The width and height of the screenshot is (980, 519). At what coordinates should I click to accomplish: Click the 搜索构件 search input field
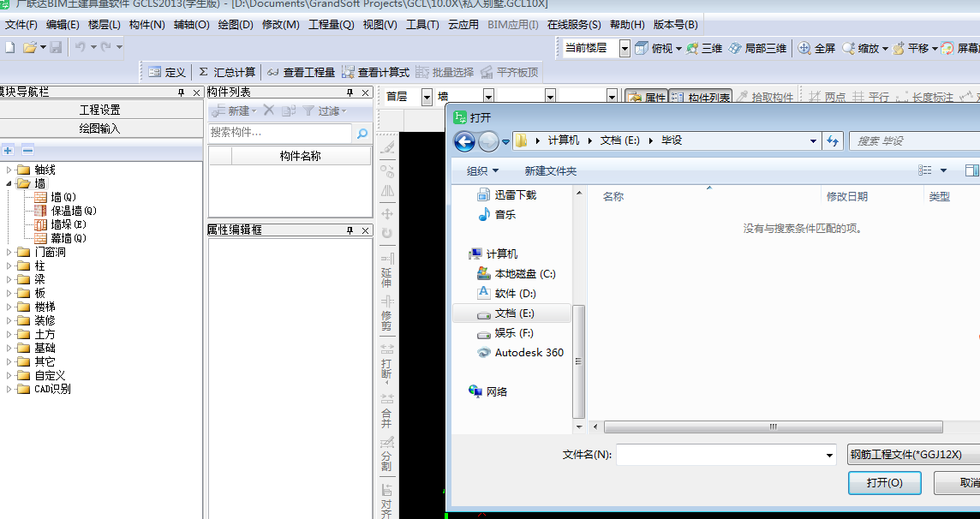point(281,133)
